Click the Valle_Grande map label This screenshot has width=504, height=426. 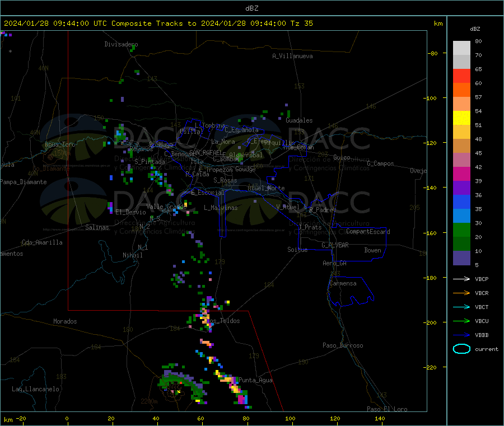166,207
